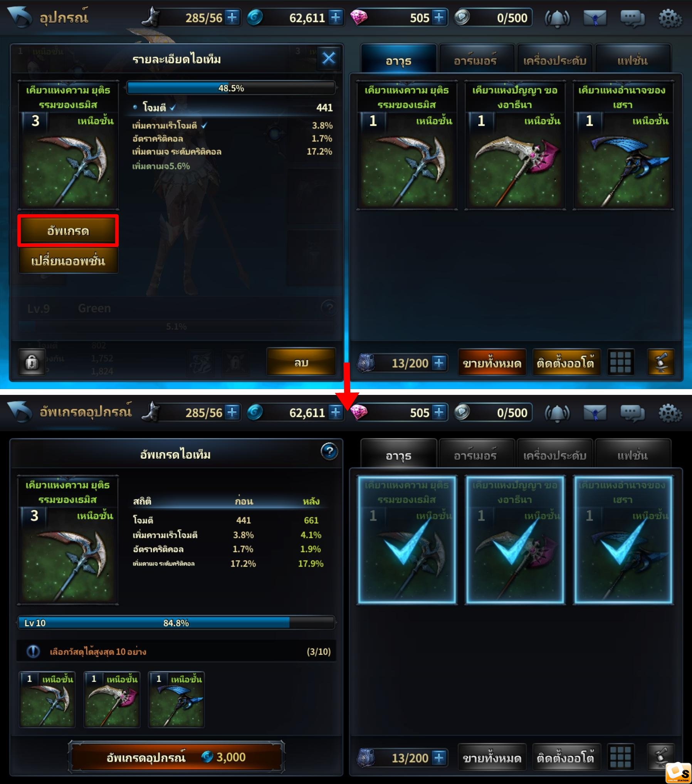Click the lock icon in item details

[32, 362]
